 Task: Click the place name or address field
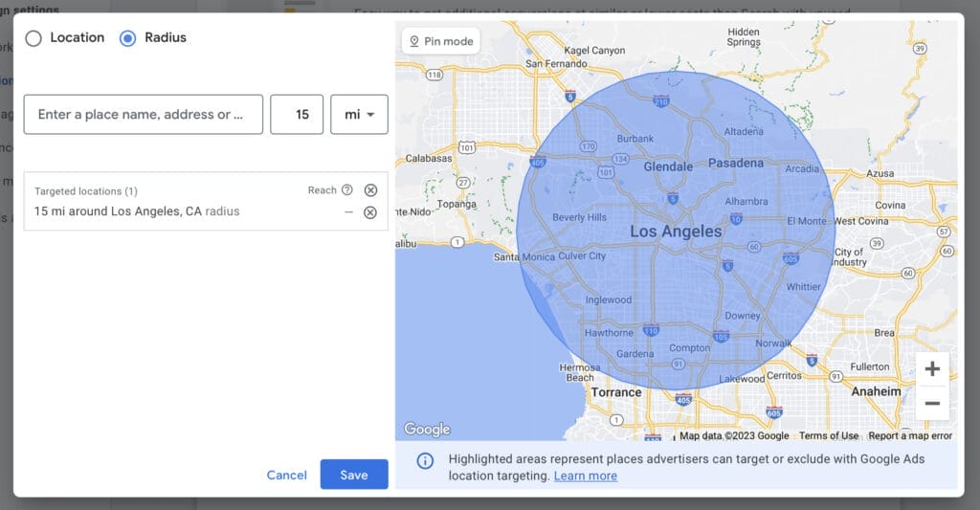pos(144,115)
